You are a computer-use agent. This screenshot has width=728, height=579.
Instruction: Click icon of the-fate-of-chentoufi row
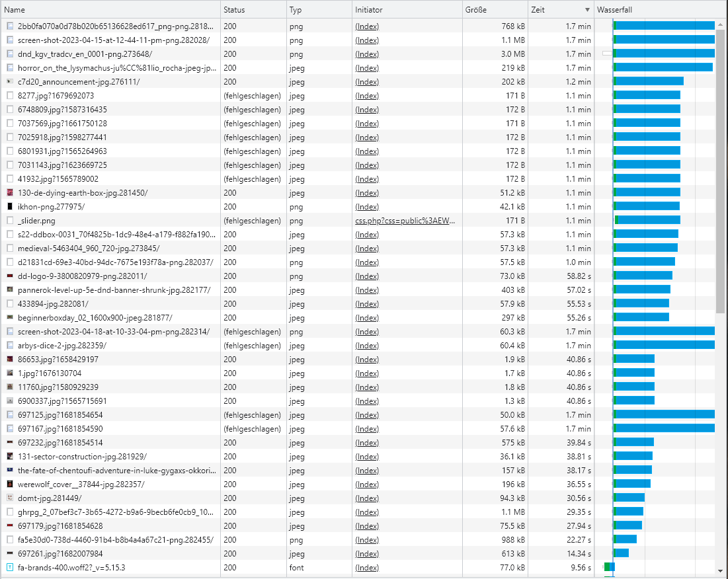(10, 471)
